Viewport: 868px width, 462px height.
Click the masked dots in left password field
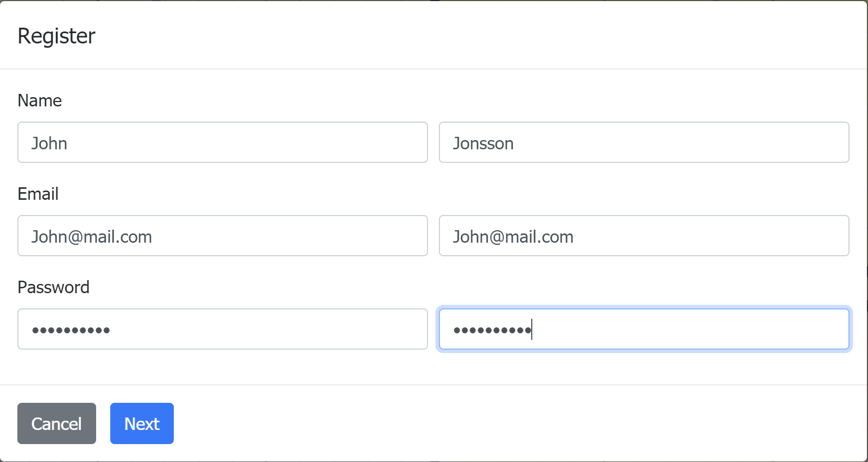coord(71,330)
